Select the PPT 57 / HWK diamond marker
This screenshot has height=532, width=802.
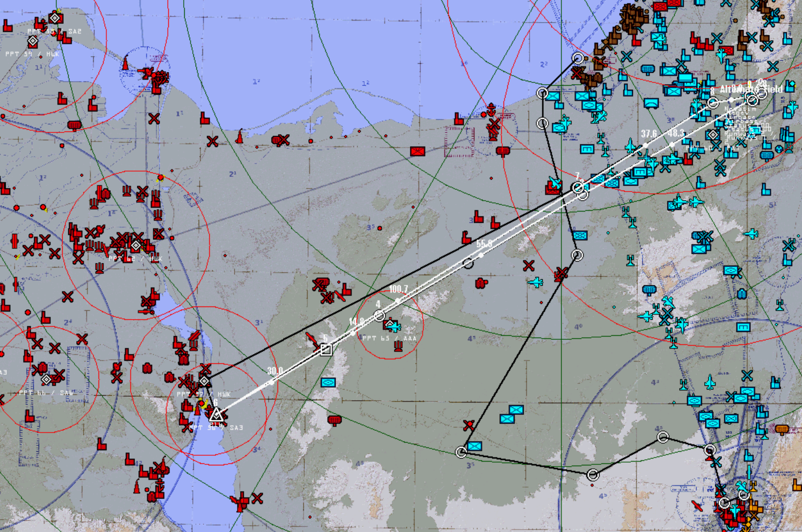click(x=204, y=381)
